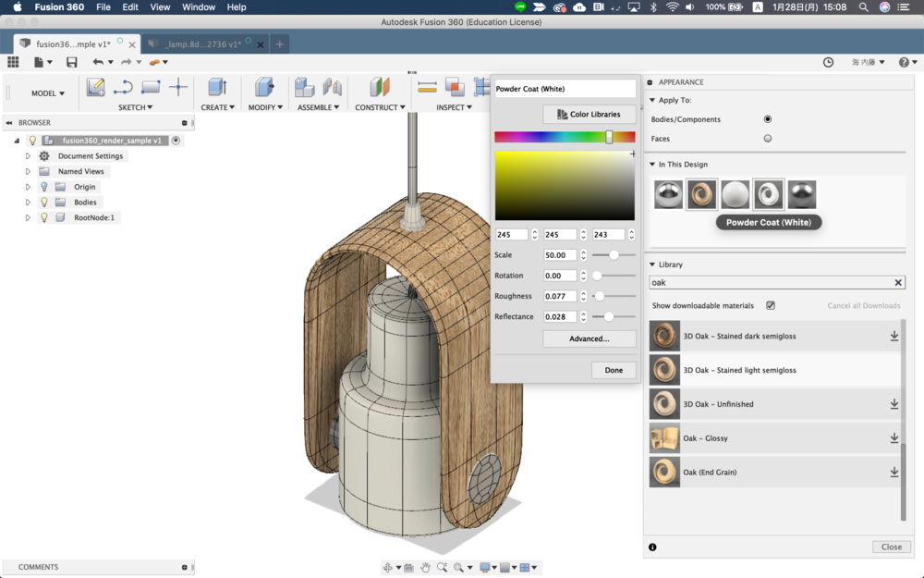Uncheck Show downloadable materials checkbox
The height and width of the screenshot is (578, 924).
tap(771, 305)
